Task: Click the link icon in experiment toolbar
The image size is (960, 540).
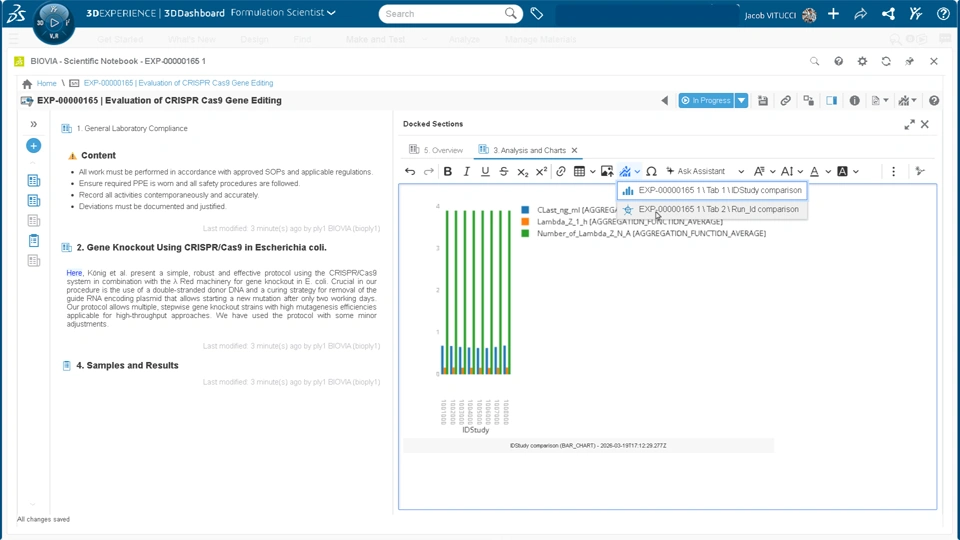Action: (x=786, y=100)
